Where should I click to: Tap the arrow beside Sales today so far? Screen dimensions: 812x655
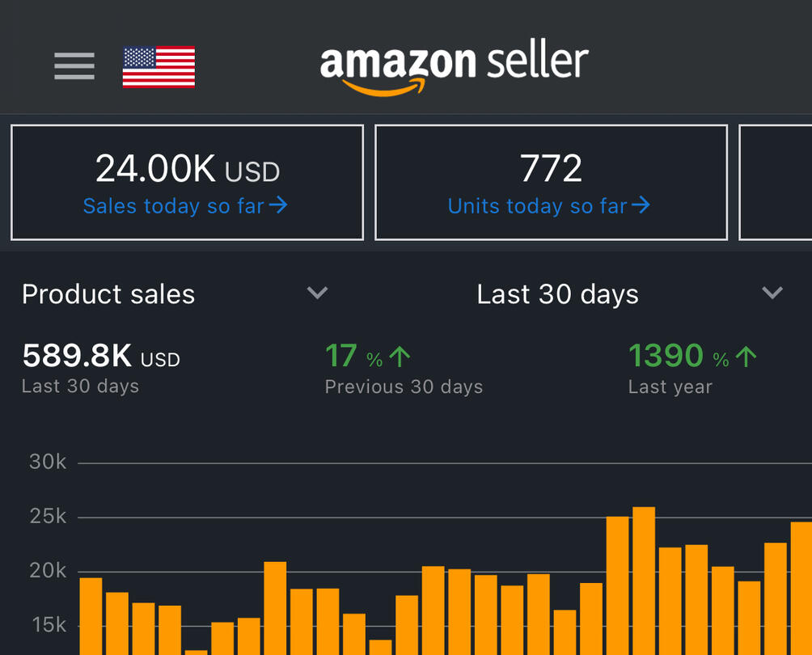coord(278,206)
